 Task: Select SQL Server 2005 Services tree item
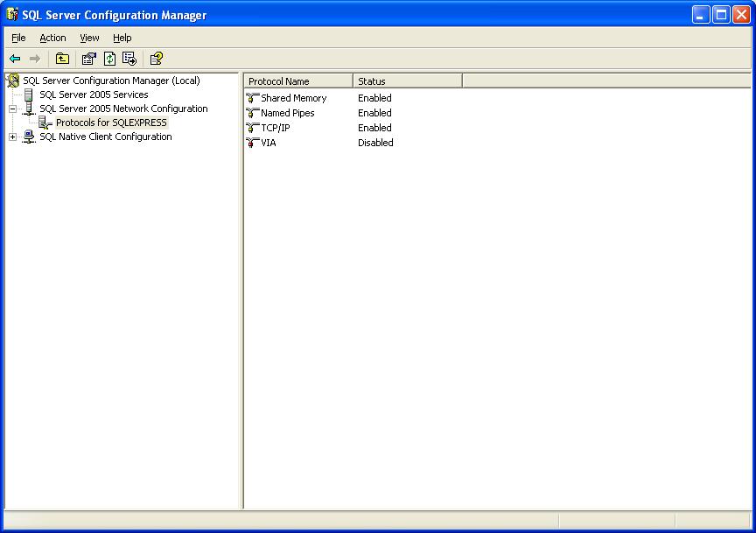pyautogui.click(x=94, y=95)
